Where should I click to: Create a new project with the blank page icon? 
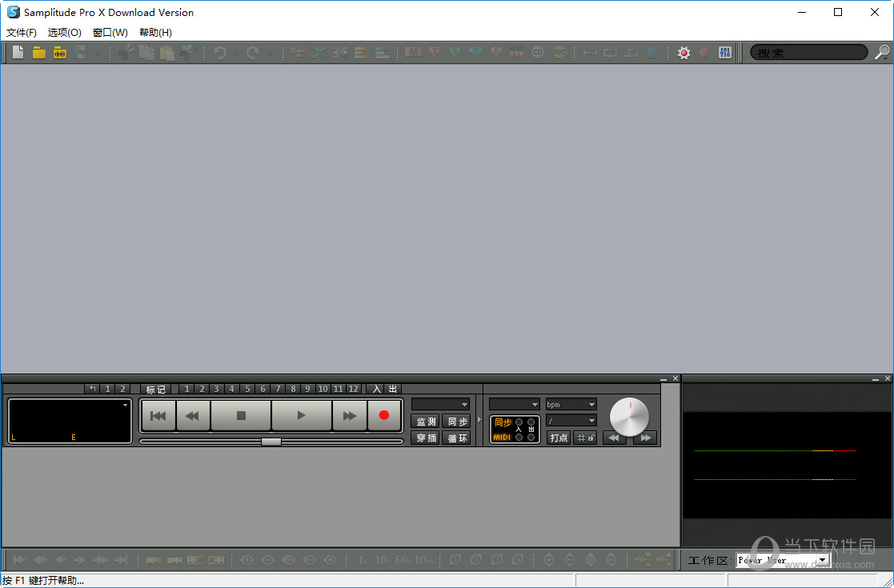(x=18, y=53)
